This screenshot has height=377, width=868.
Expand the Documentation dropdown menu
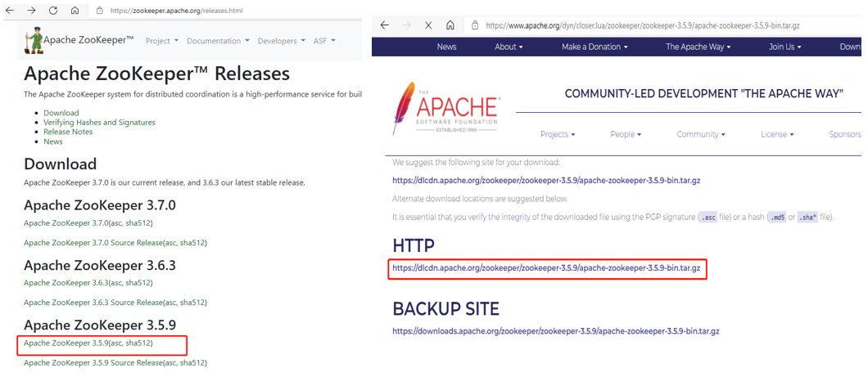pyautogui.click(x=218, y=41)
